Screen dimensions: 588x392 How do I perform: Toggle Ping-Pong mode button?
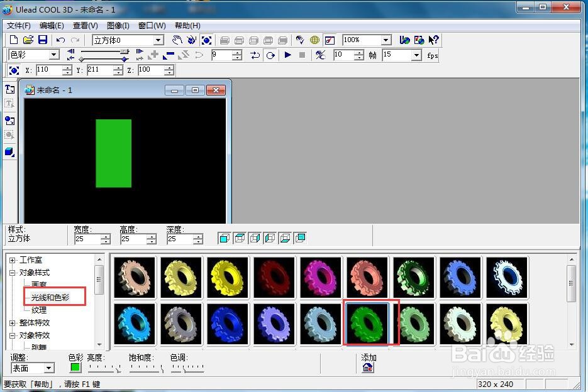(255, 55)
